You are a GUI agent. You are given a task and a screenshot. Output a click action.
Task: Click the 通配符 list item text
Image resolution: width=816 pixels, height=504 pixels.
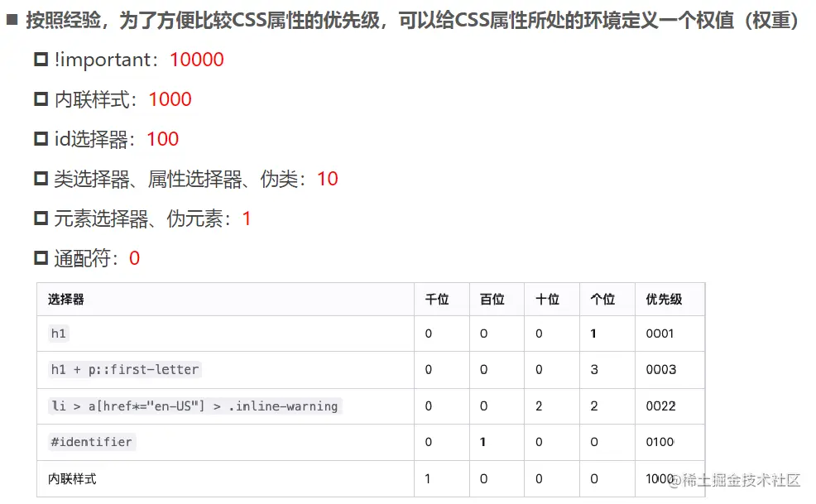pyautogui.click(x=97, y=258)
